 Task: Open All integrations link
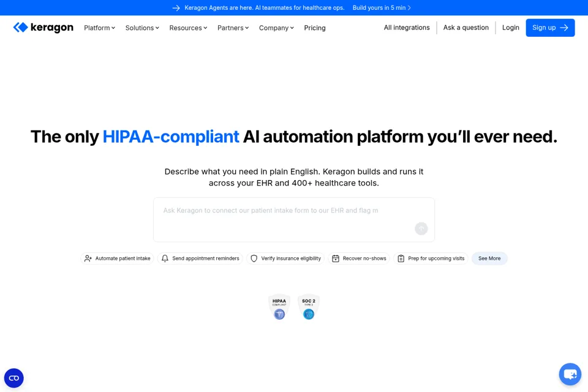coord(407,28)
